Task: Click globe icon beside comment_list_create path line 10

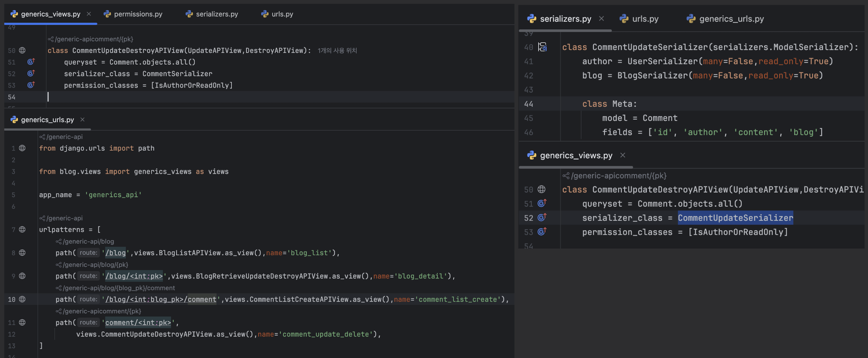Action: click(x=22, y=299)
